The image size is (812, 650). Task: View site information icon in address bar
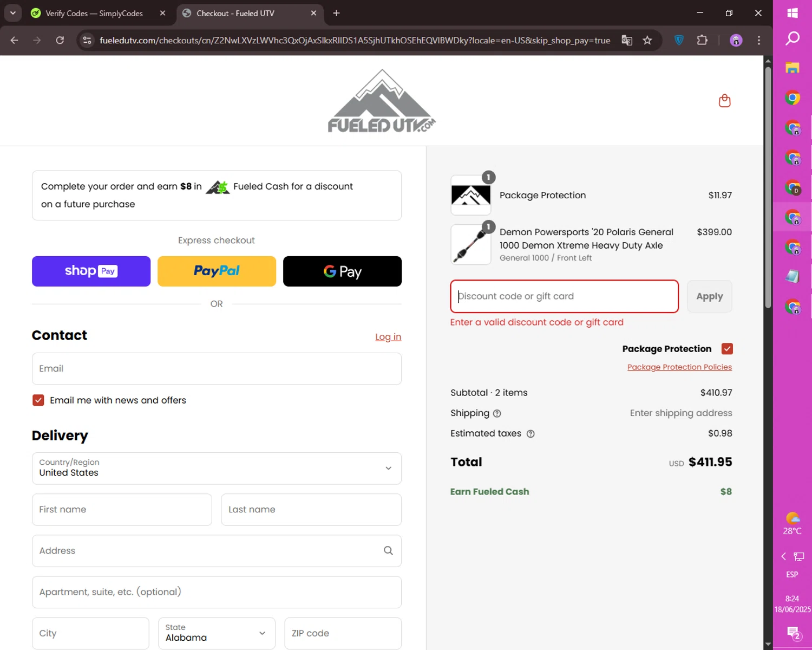click(x=87, y=40)
